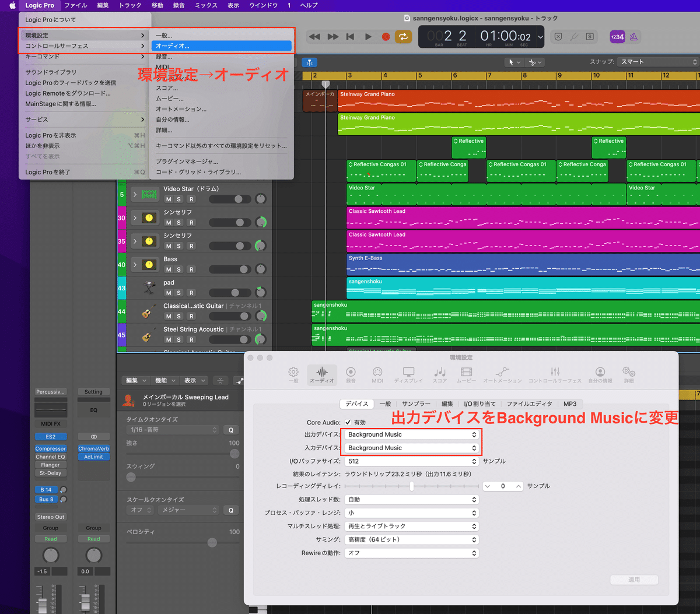Viewport: 700px width, 614px height.
Task: Switch to the ファイルエディタ tab
Action: pyautogui.click(x=529, y=404)
